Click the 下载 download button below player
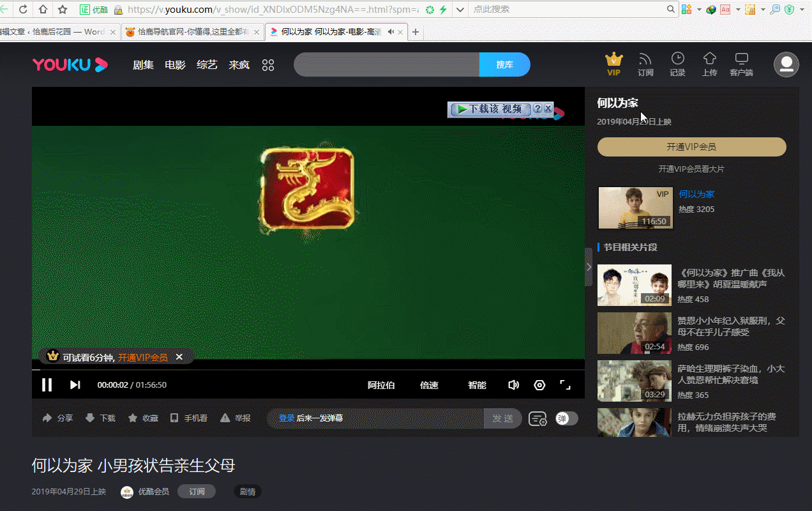 click(x=100, y=418)
